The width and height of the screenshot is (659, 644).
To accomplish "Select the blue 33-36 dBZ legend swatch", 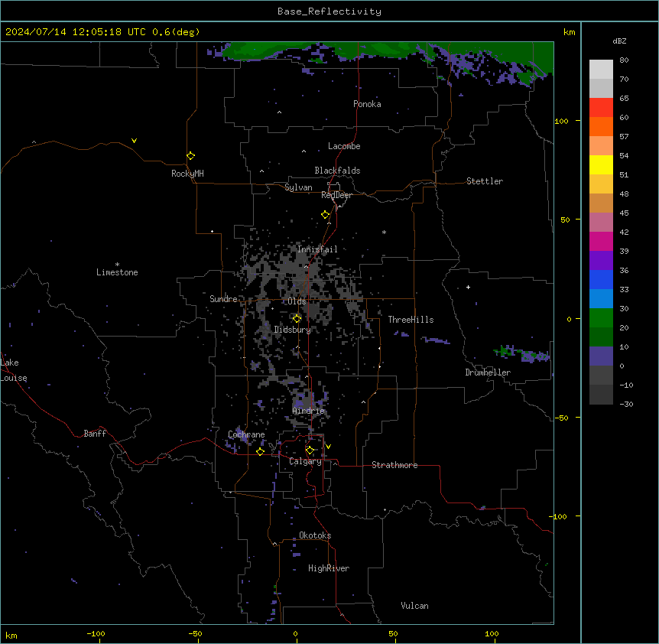I will (601, 279).
